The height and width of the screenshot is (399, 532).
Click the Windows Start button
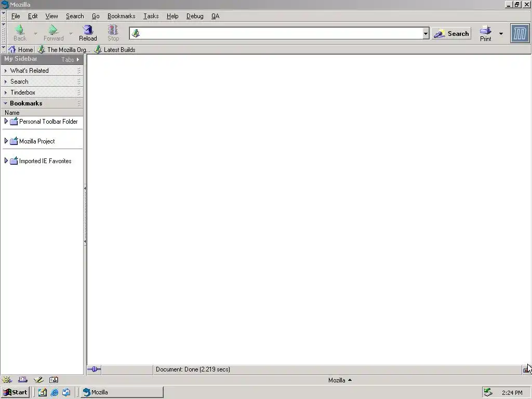tap(15, 392)
